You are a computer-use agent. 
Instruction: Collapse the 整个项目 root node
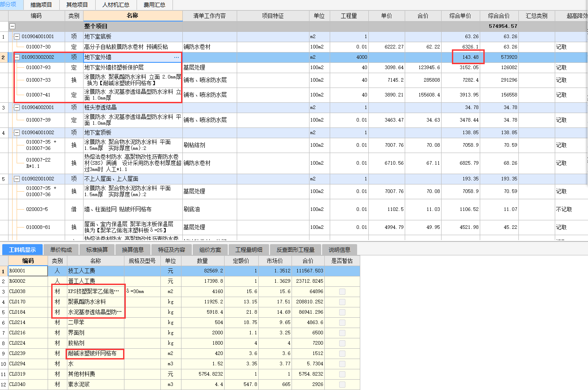pos(13,26)
